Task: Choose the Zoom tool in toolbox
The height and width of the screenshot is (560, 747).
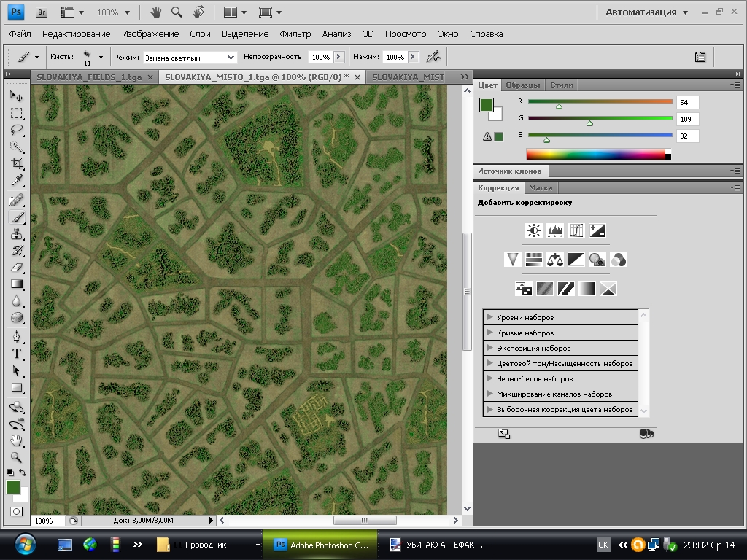Action: pos(17,458)
